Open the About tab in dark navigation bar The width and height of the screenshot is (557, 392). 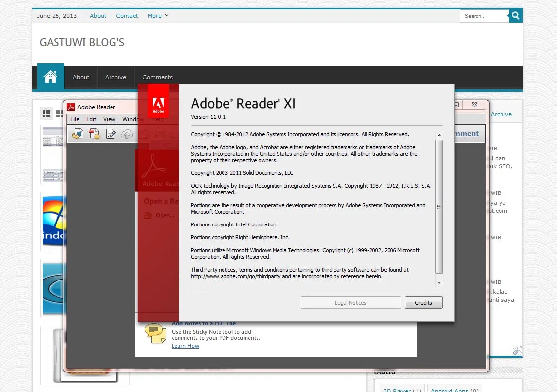[x=81, y=77]
